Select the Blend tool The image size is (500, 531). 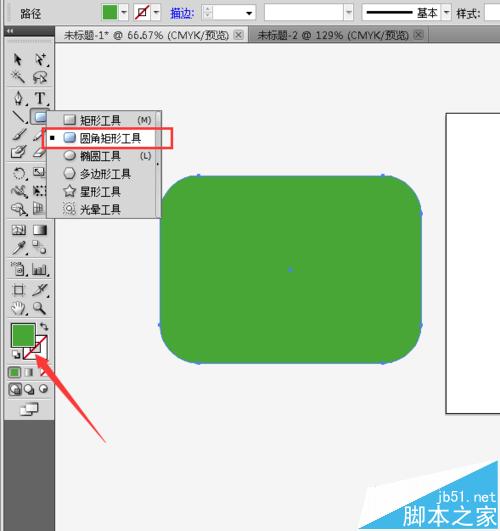tap(40, 247)
